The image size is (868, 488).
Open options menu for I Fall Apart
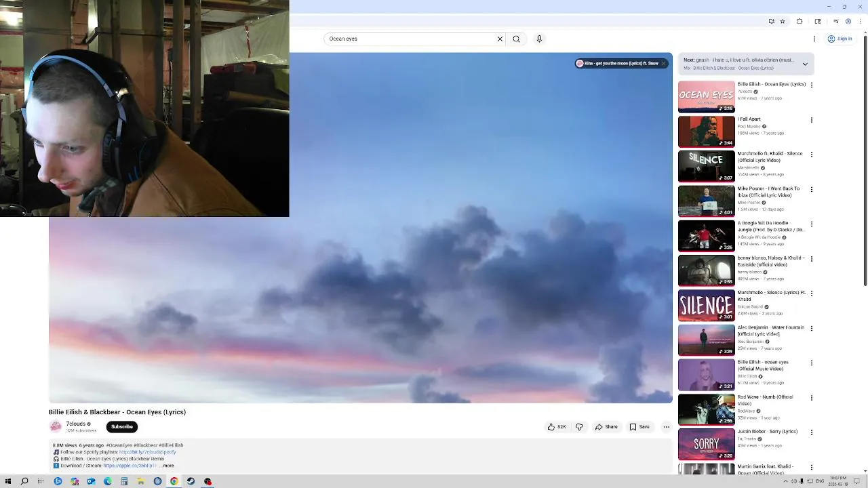[811, 120]
